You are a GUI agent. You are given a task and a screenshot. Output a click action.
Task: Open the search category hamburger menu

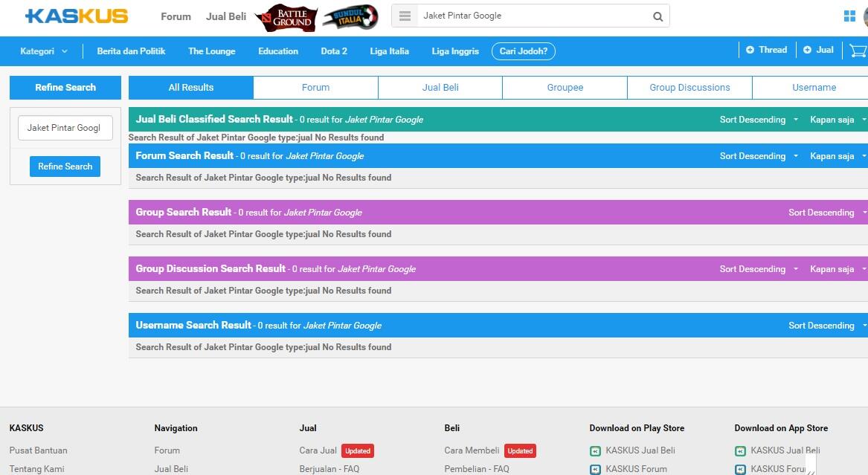click(405, 16)
